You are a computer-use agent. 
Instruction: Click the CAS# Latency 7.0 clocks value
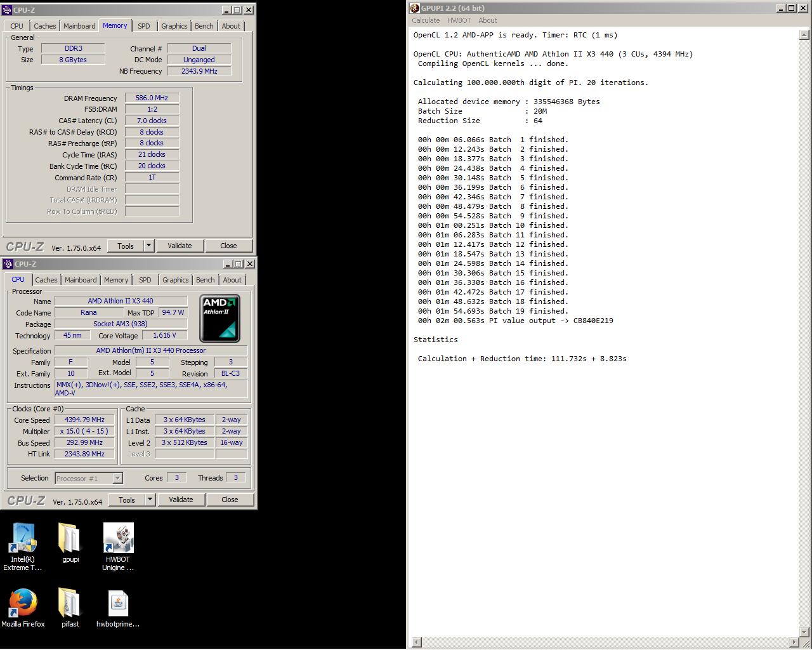click(x=152, y=121)
